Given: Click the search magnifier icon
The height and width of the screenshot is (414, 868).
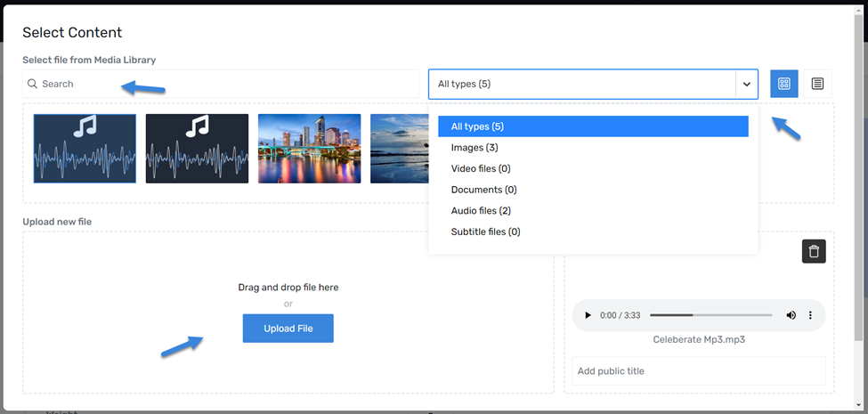Looking at the screenshot, I should pyautogui.click(x=33, y=84).
